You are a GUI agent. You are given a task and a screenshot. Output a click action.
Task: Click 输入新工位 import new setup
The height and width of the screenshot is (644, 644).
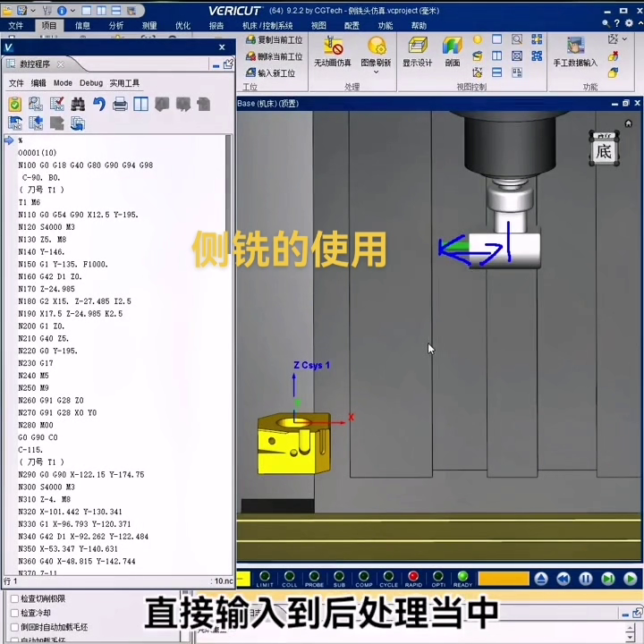coord(270,72)
